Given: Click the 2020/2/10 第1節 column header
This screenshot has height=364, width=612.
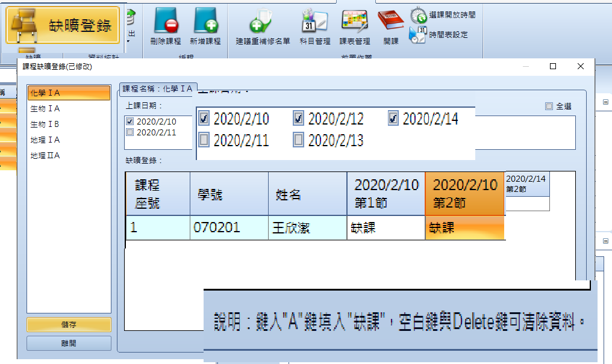Looking at the screenshot, I should pyautogui.click(x=386, y=194).
